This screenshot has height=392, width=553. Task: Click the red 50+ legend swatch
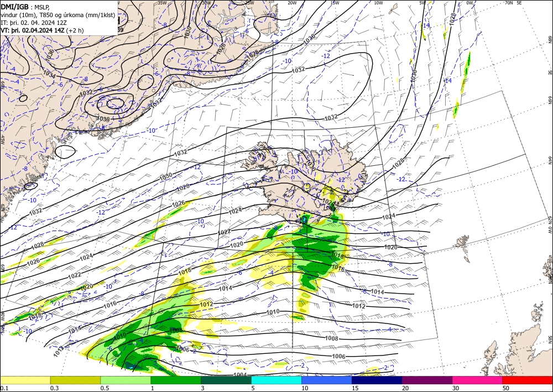528,380
